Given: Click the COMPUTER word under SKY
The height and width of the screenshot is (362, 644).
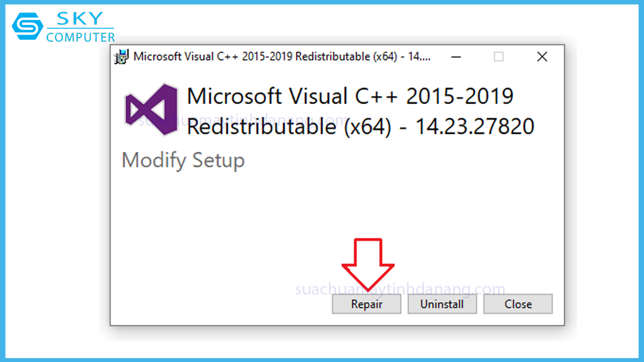Looking at the screenshot, I should pyautogui.click(x=80, y=37).
